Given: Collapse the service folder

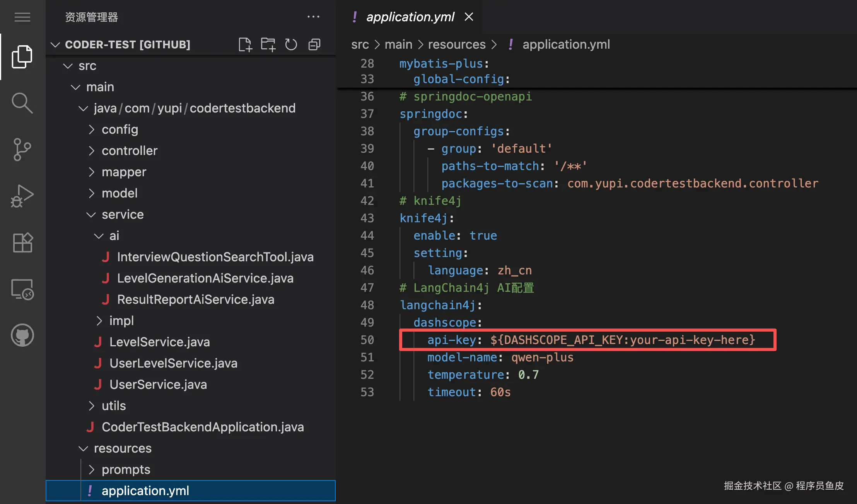Looking at the screenshot, I should pyautogui.click(x=122, y=215).
